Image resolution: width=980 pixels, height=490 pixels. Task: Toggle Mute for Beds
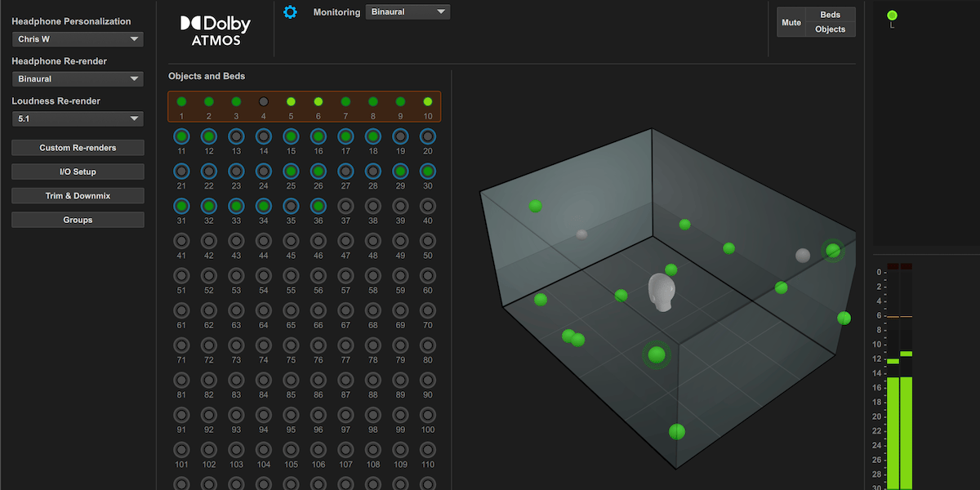coord(830,15)
